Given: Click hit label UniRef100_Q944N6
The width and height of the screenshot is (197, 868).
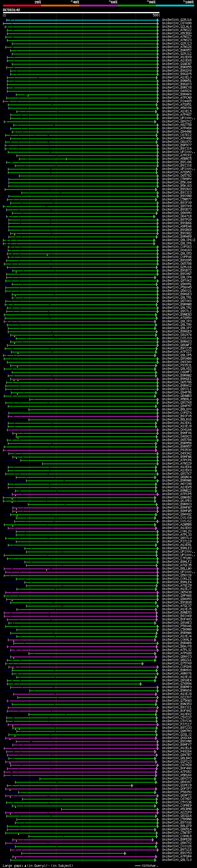Looking at the screenshot, I should tap(177, 132).
